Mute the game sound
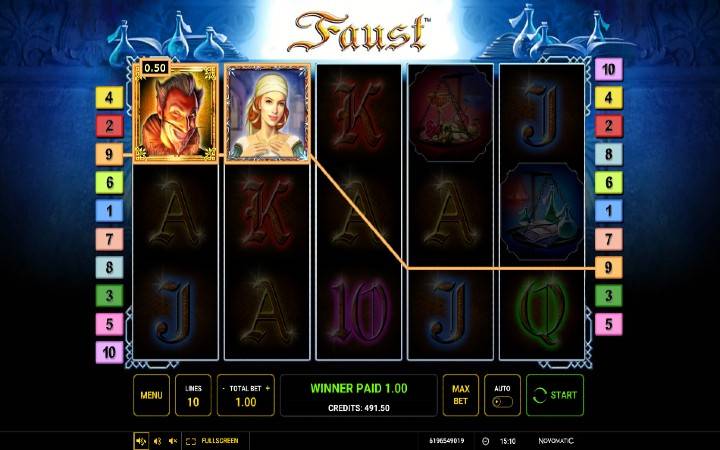 pos(173,441)
